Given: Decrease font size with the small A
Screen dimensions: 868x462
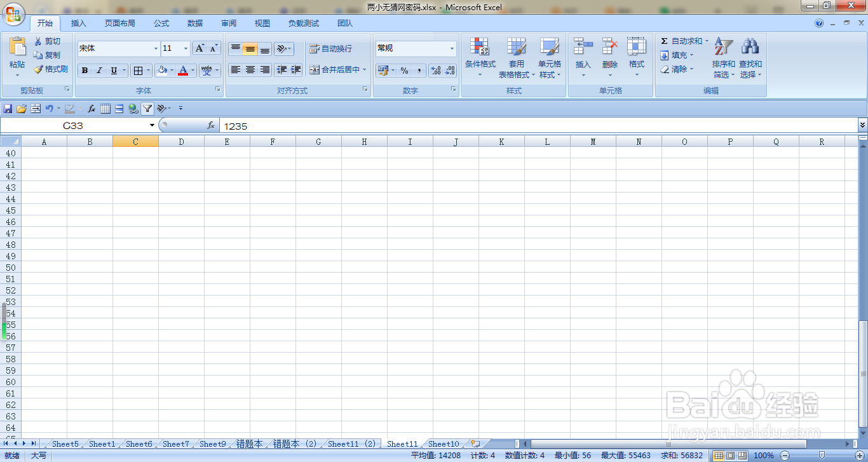Looking at the screenshot, I should pyautogui.click(x=214, y=48).
